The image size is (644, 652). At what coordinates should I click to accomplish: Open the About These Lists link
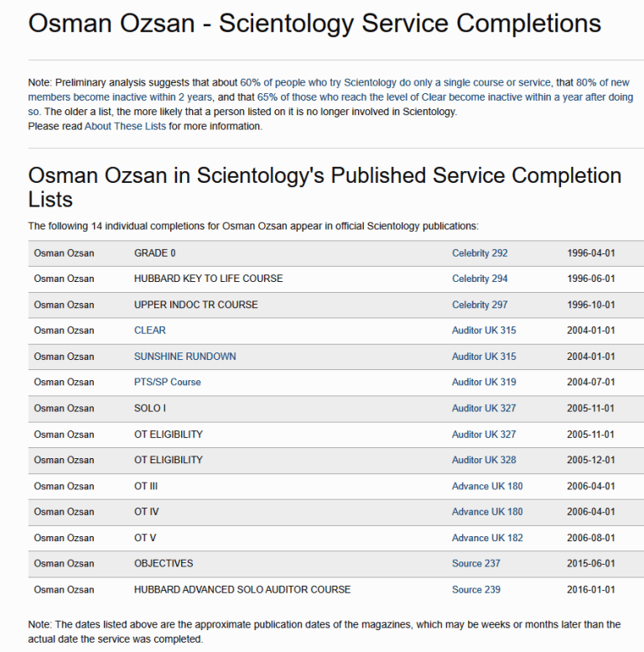point(125,127)
